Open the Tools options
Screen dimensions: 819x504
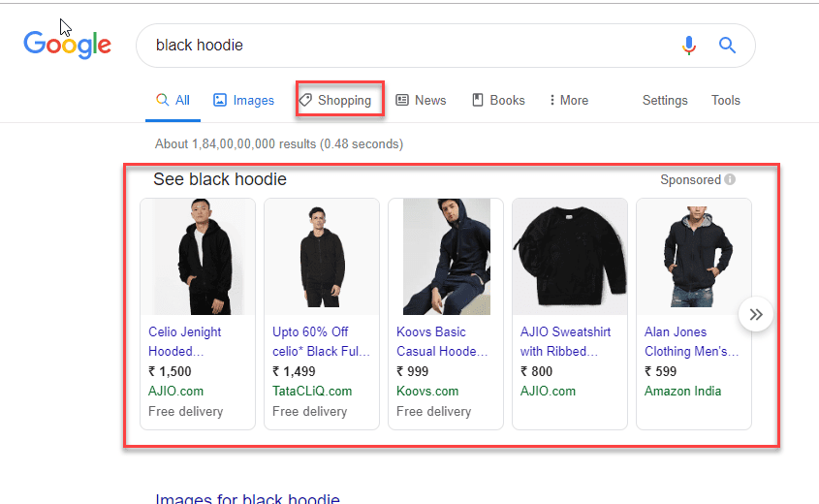(x=725, y=100)
